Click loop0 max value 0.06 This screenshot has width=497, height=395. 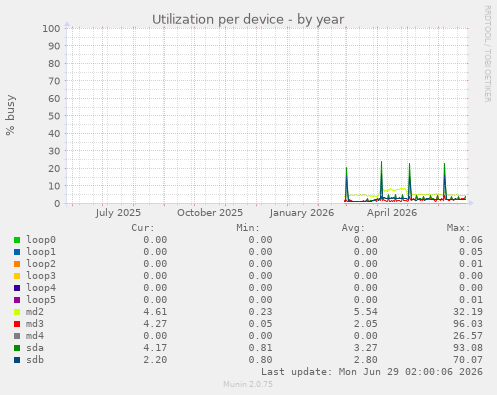(471, 240)
